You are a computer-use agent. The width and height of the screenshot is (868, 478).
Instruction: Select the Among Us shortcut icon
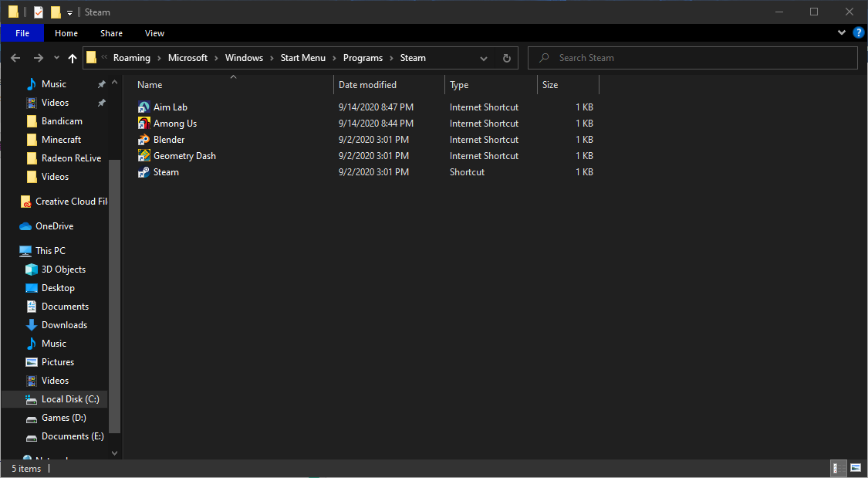click(x=144, y=123)
